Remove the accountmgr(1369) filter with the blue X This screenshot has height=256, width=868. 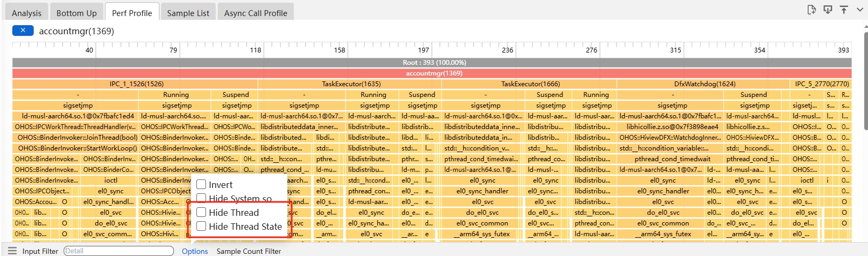(x=23, y=31)
